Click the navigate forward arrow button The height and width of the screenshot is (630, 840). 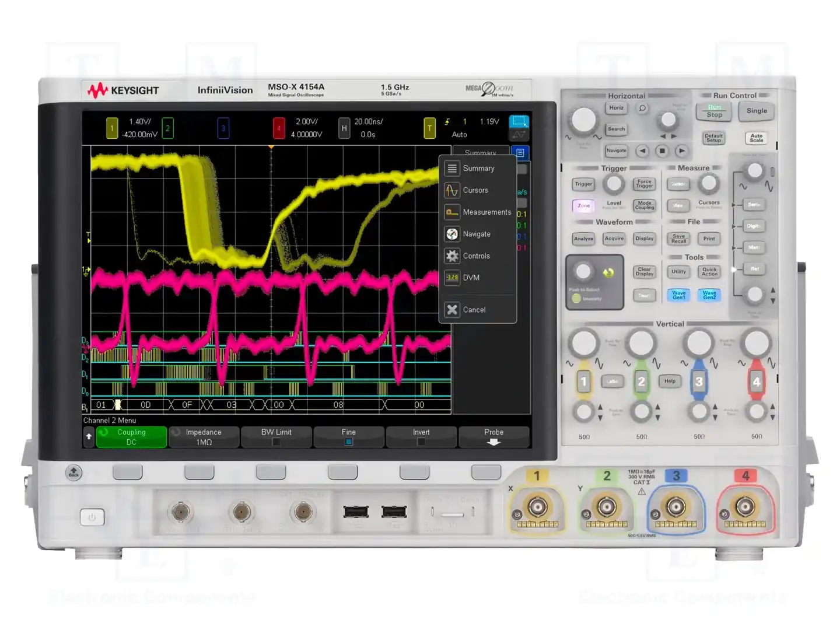coord(681,151)
